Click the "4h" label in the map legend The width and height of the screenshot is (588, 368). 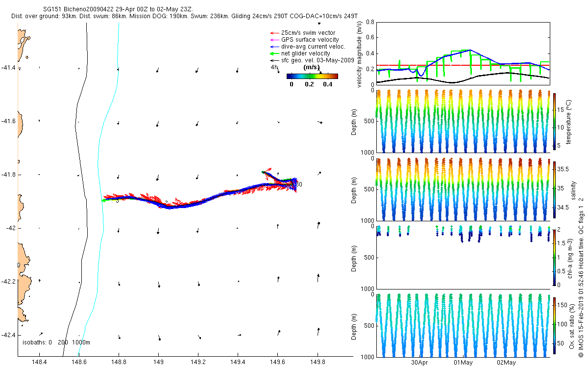(274, 67)
